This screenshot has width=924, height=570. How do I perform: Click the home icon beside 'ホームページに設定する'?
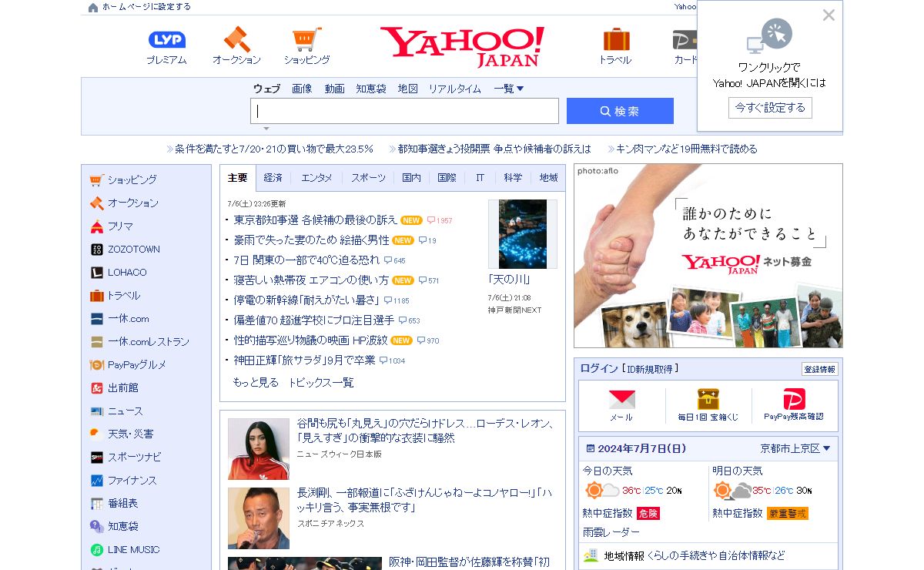[93, 7]
